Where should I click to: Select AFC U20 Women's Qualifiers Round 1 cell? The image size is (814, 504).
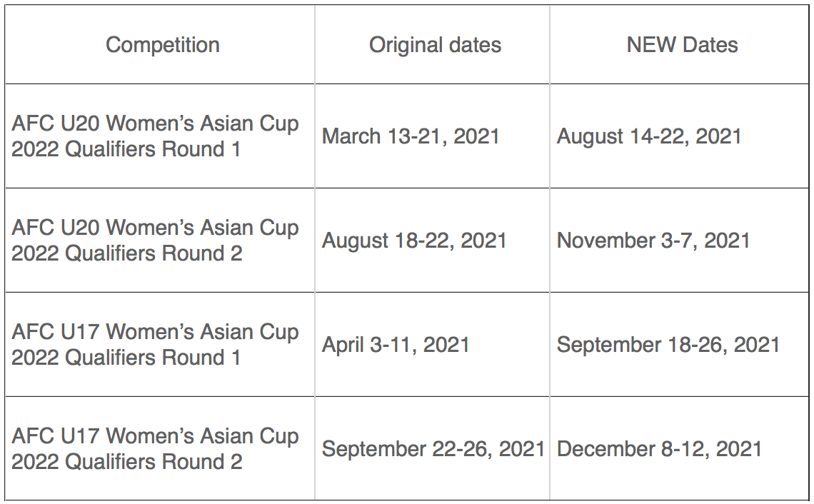click(x=160, y=136)
